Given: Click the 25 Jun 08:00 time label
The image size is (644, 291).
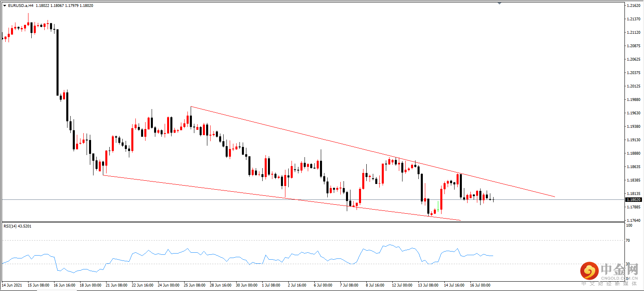Looking at the screenshot, I should point(195,285).
